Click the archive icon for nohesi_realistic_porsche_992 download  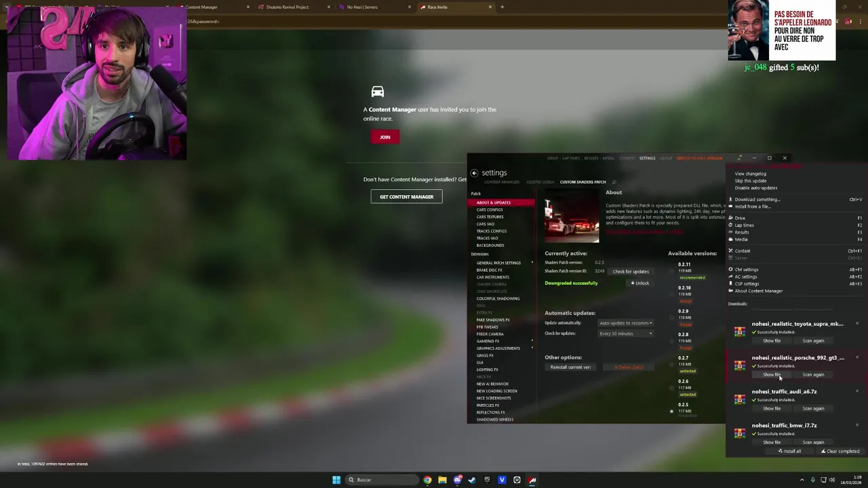[x=739, y=365]
